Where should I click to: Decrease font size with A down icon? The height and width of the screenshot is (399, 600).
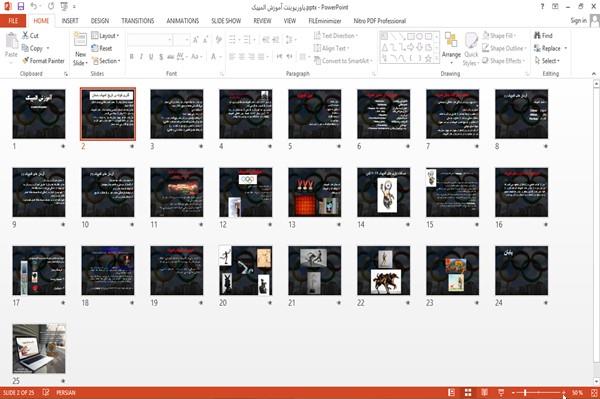(206, 39)
